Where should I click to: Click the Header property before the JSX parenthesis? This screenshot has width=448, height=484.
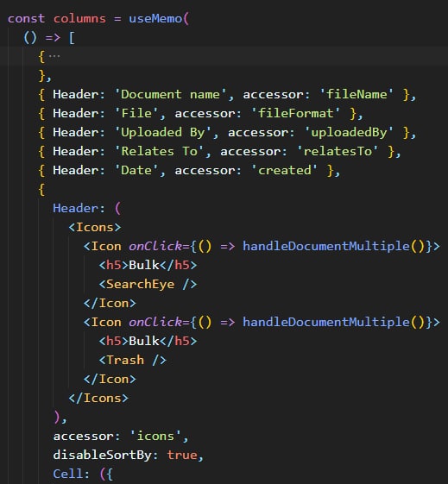click(76, 209)
